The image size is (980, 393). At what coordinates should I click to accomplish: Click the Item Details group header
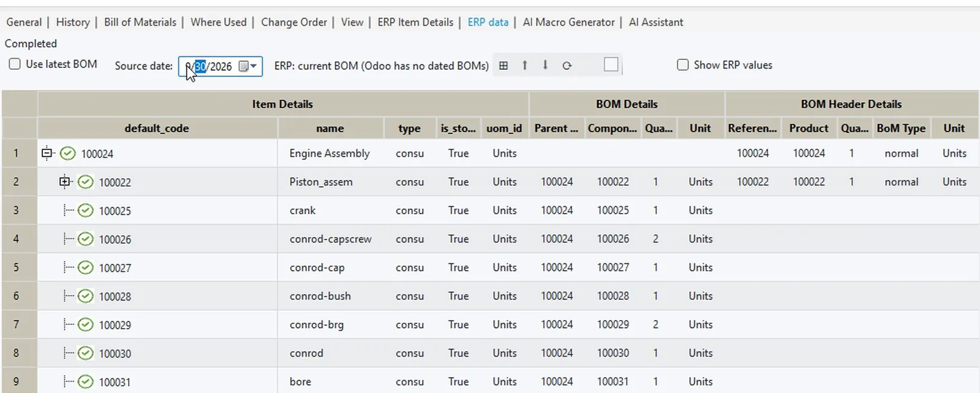tap(282, 104)
